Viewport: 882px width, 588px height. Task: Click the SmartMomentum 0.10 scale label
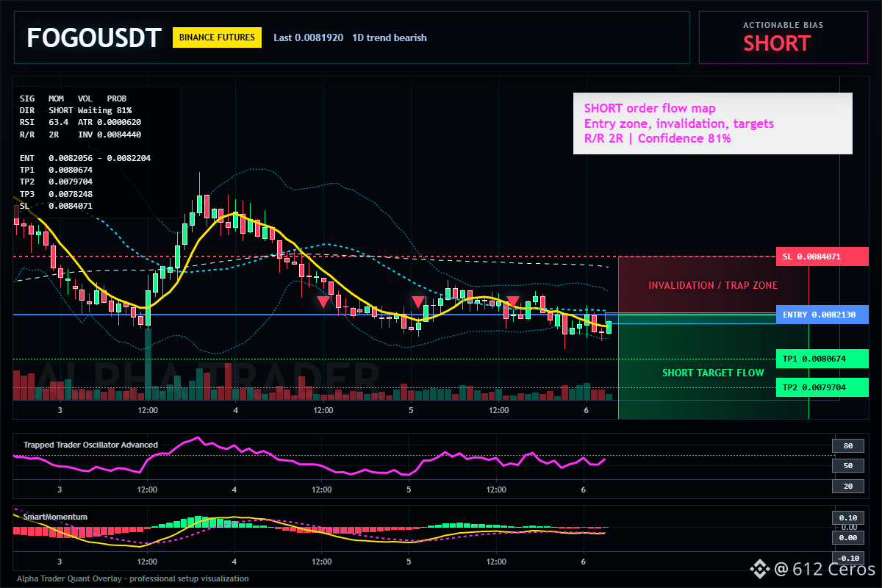point(847,517)
